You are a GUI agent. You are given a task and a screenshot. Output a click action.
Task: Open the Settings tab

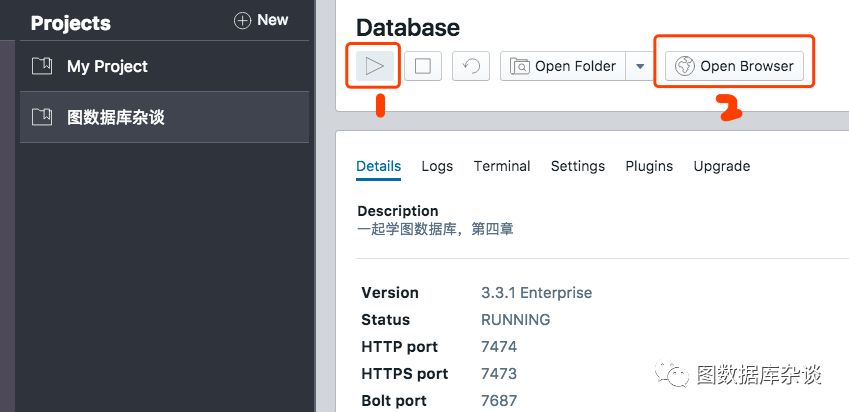click(578, 166)
